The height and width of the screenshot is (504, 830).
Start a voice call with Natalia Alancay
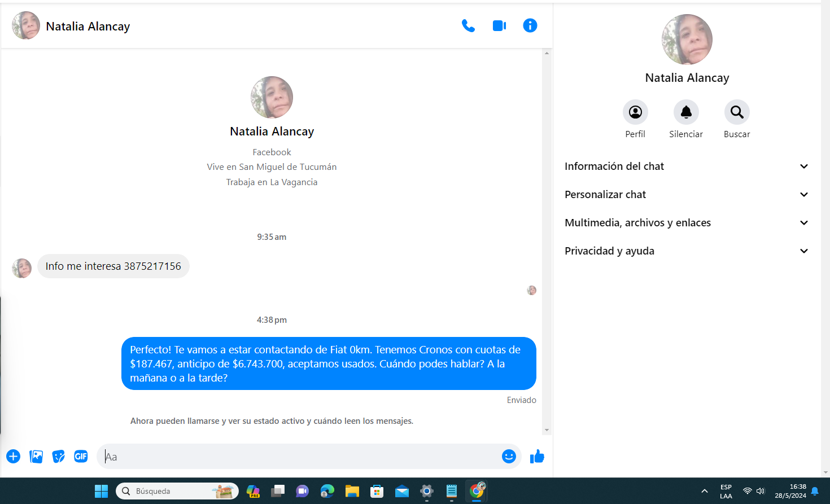[x=468, y=26]
